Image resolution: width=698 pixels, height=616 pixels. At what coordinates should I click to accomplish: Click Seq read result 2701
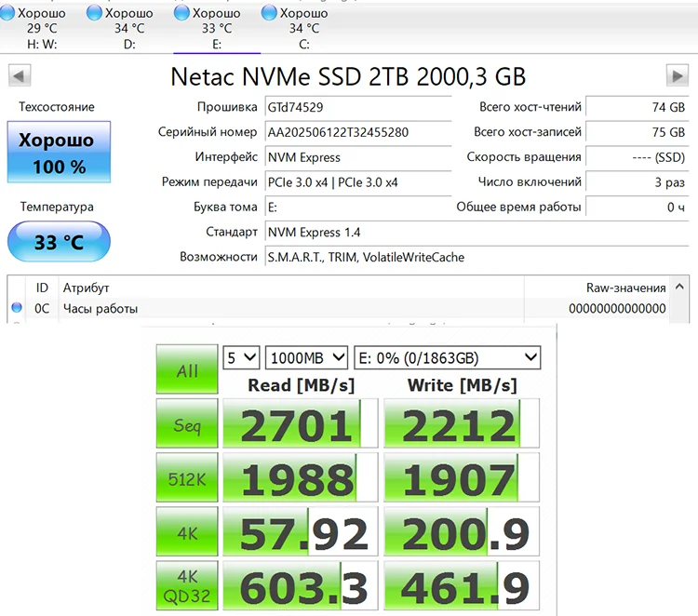point(300,423)
